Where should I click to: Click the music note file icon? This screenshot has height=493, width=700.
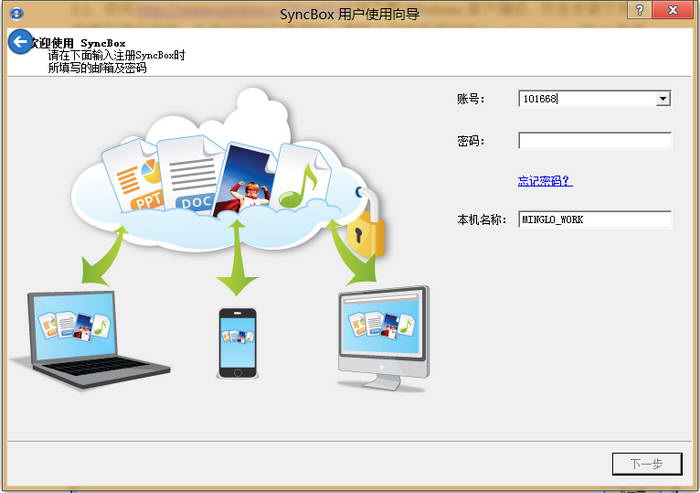302,178
